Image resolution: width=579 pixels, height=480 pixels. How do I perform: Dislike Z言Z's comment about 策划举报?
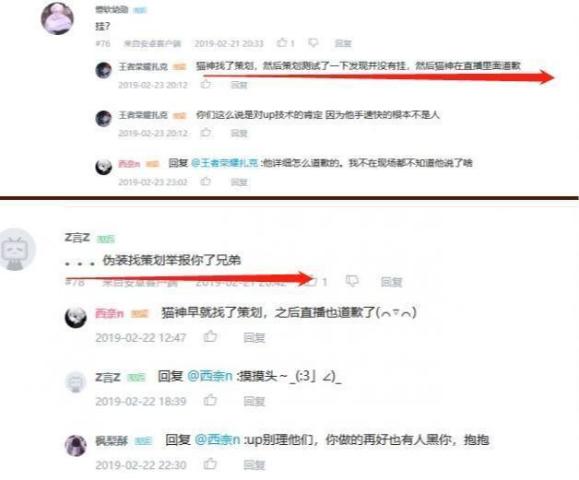[352, 281]
